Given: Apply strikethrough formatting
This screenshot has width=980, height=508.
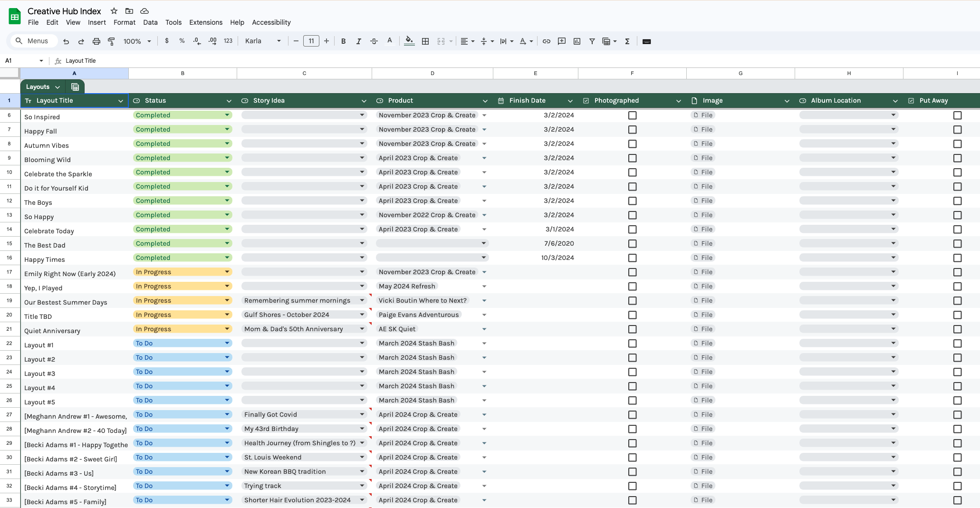Looking at the screenshot, I should coord(374,41).
